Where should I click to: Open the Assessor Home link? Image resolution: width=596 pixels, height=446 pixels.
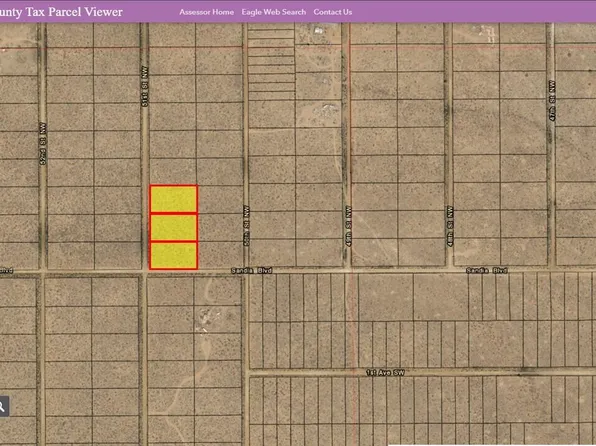(x=206, y=12)
